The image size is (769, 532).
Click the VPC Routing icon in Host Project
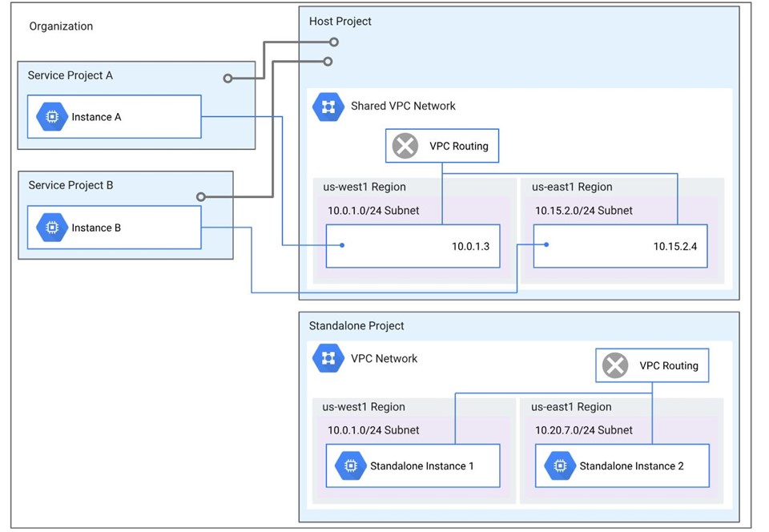(406, 147)
